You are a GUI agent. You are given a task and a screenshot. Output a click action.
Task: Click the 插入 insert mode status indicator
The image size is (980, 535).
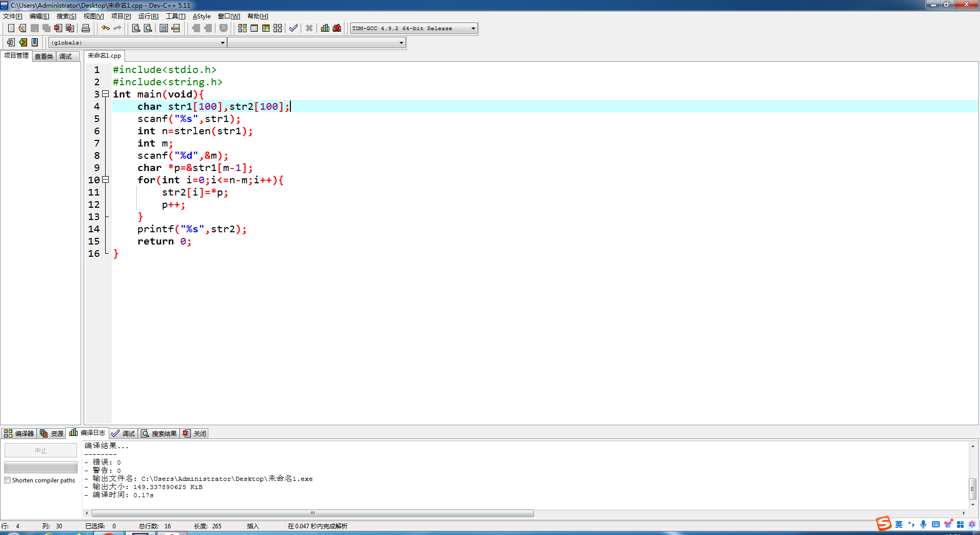(x=253, y=526)
